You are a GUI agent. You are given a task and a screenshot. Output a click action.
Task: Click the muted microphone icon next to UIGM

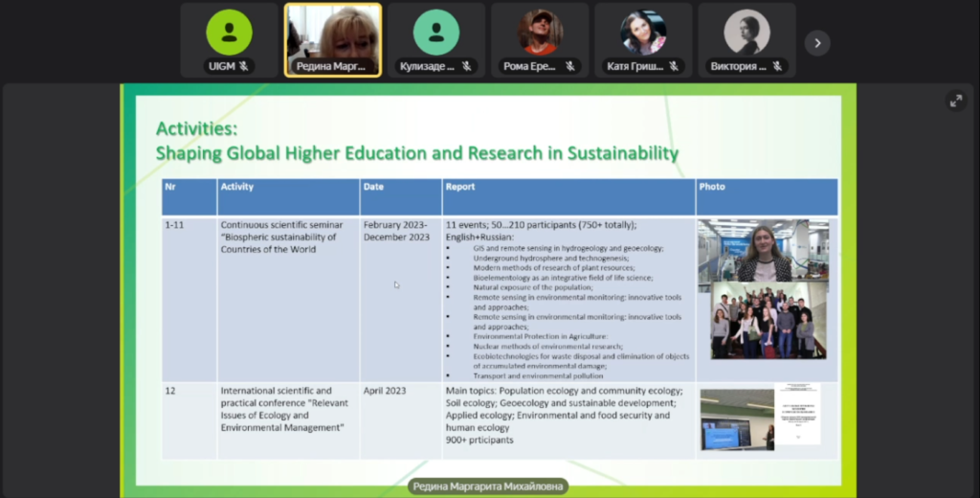[x=244, y=66]
